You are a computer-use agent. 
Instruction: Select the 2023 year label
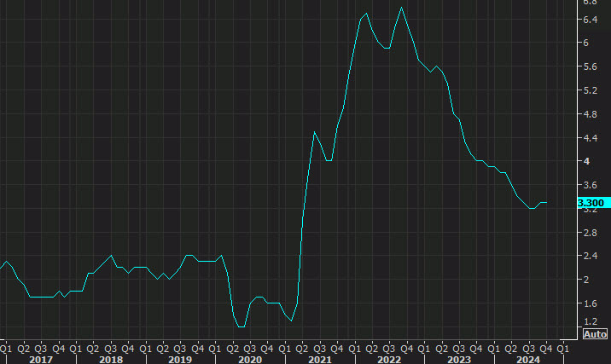pyautogui.click(x=459, y=360)
